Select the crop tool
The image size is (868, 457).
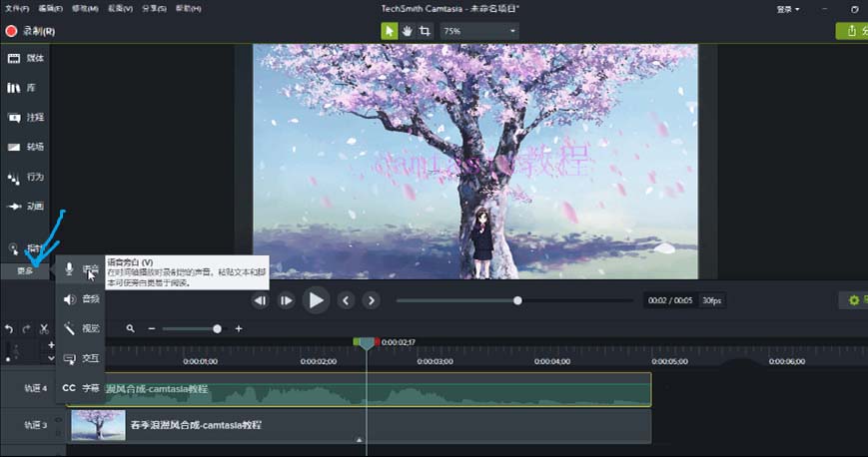425,31
